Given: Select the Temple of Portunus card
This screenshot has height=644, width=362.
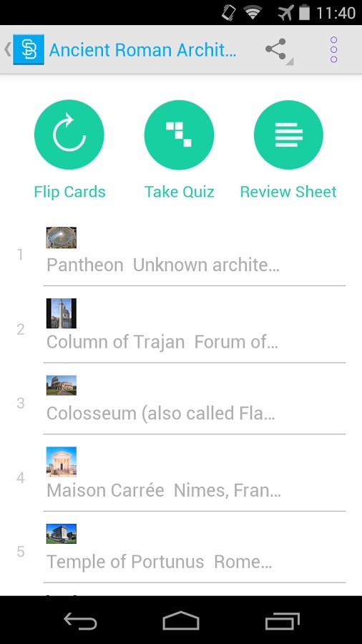Looking at the screenshot, I should tap(195, 552).
